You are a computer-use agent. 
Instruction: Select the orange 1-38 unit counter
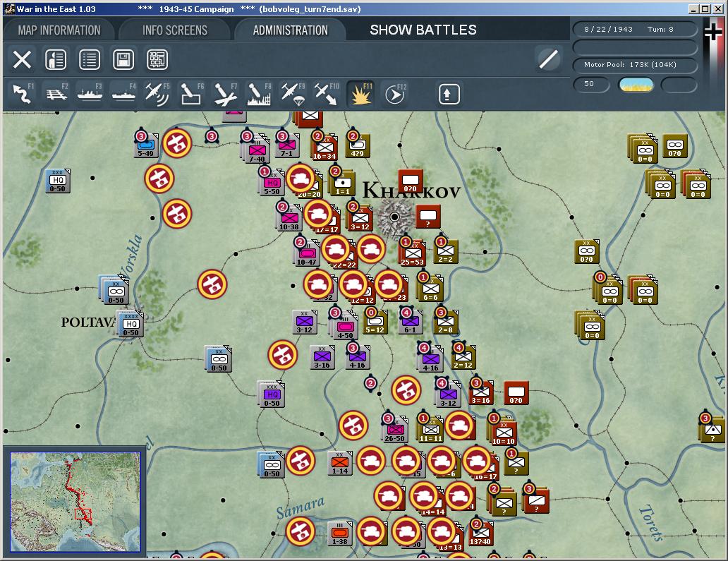coord(340,533)
